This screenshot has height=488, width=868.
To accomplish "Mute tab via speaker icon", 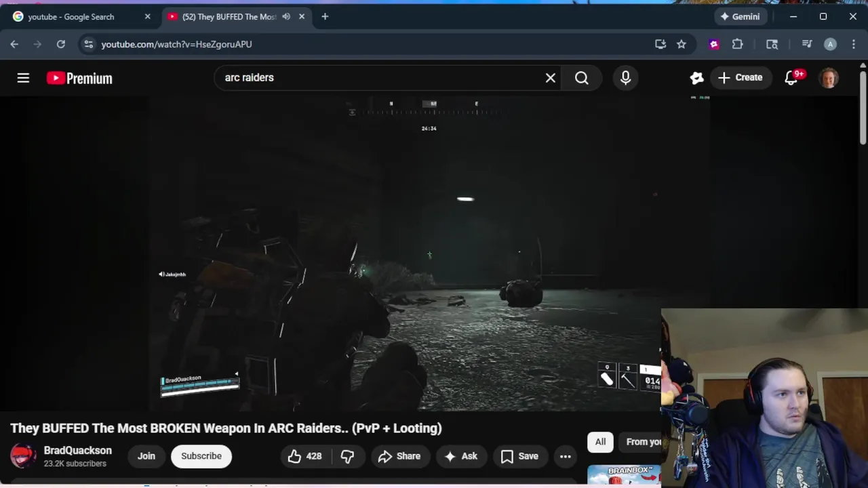I will [x=286, y=17].
